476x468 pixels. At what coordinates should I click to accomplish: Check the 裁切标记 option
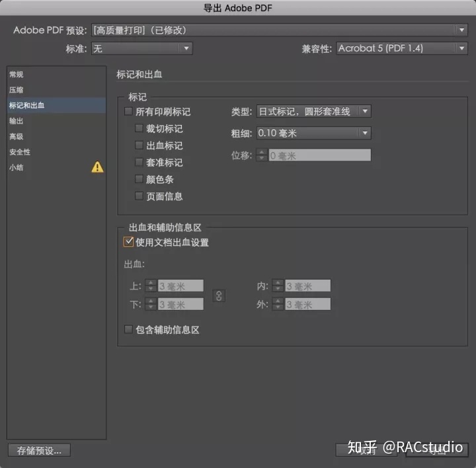click(x=139, y=128)
